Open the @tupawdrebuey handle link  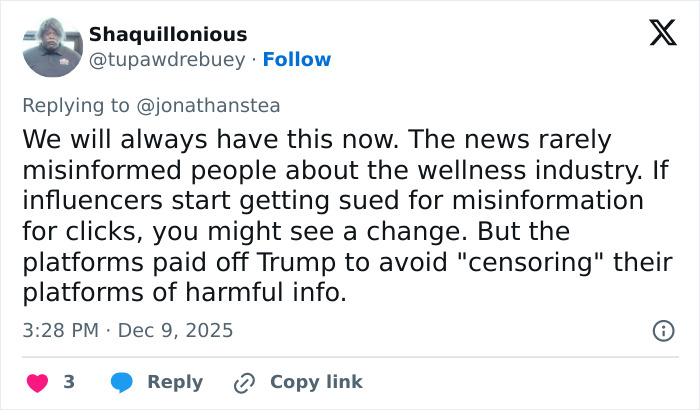[167, 60]
